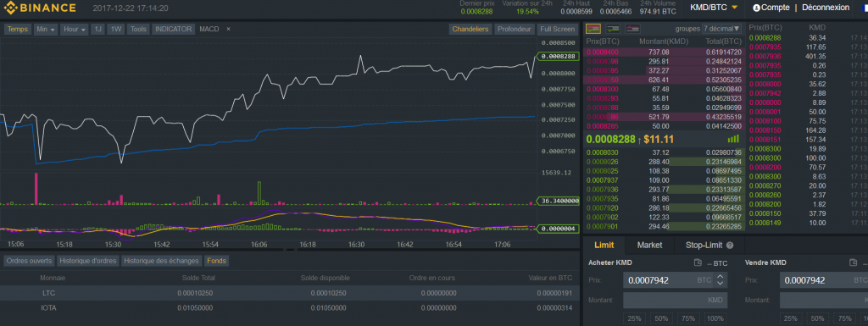Click trade history entry with 401.35 KMD
The image size is (868, 326).
point(808,56)
